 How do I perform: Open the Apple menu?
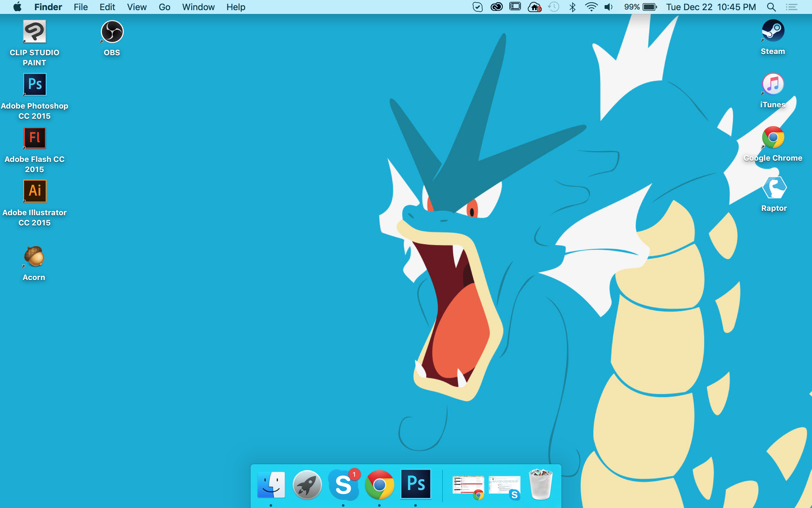tap(17, 7)
